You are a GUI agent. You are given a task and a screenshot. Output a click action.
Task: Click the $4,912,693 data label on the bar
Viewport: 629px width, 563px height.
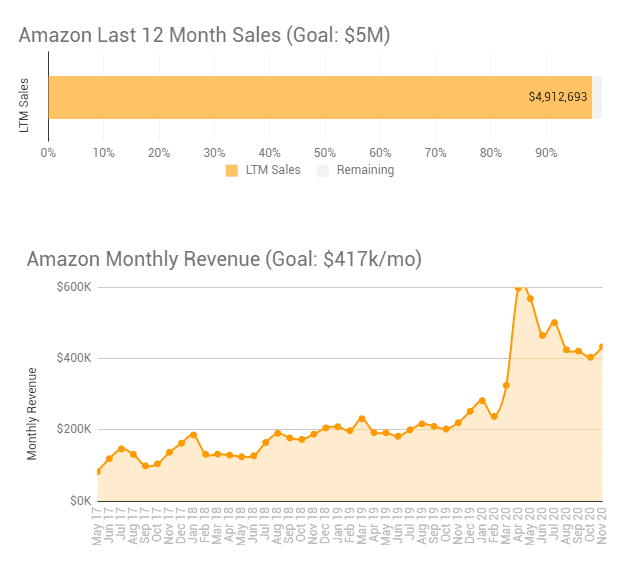point(558,98)
